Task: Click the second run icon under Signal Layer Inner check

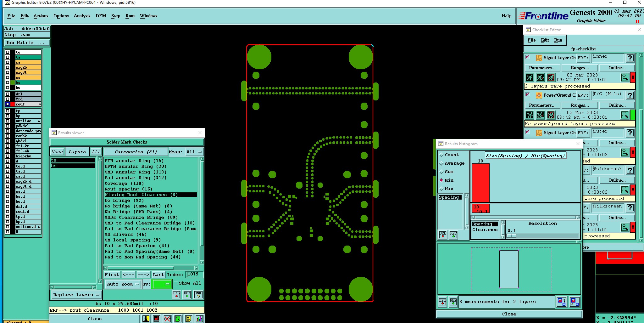Action: 541,77
